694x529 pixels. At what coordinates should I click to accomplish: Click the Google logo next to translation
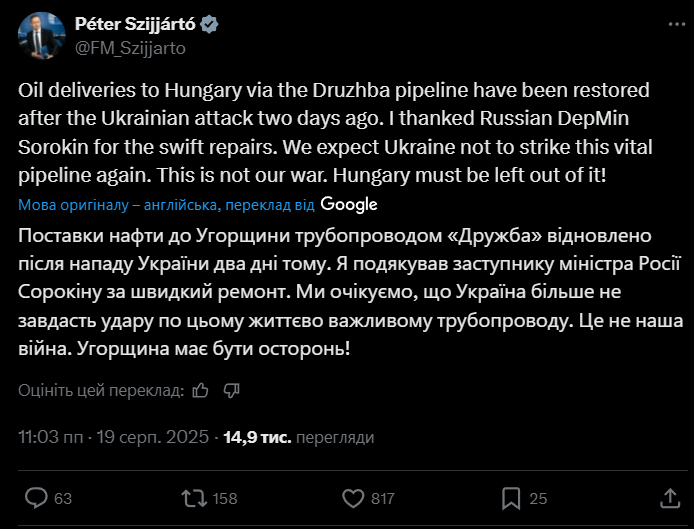tap(350, 204)
